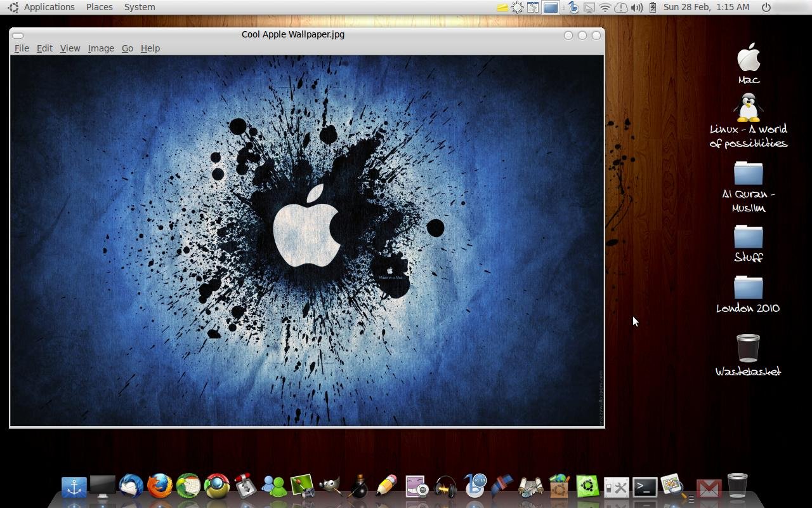This screenshot has height=508, width=812.
Task: Open Gmail from dock
Action: [x=709, y=489]
